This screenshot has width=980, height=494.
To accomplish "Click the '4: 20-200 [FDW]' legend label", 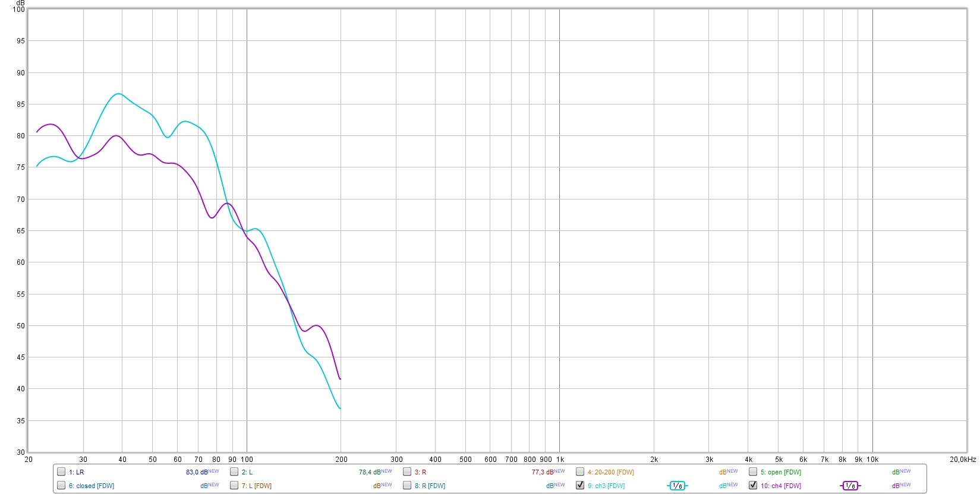I will (x=610, y=473).
